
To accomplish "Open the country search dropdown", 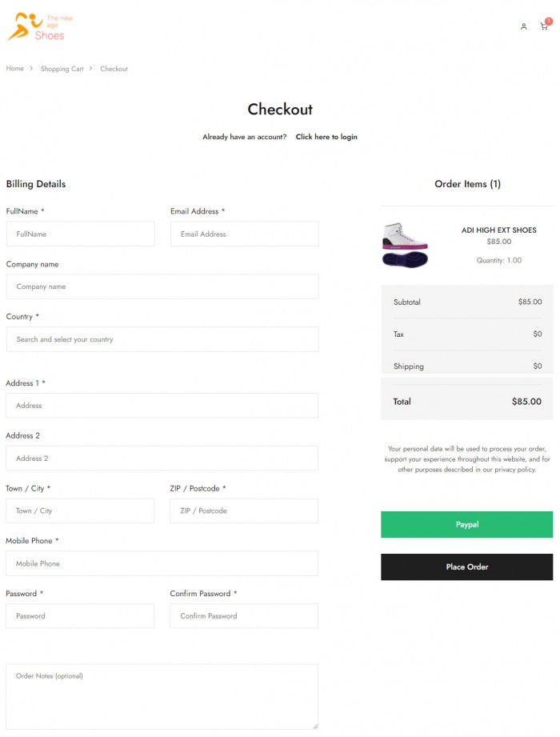I will [x=162, y=339].
